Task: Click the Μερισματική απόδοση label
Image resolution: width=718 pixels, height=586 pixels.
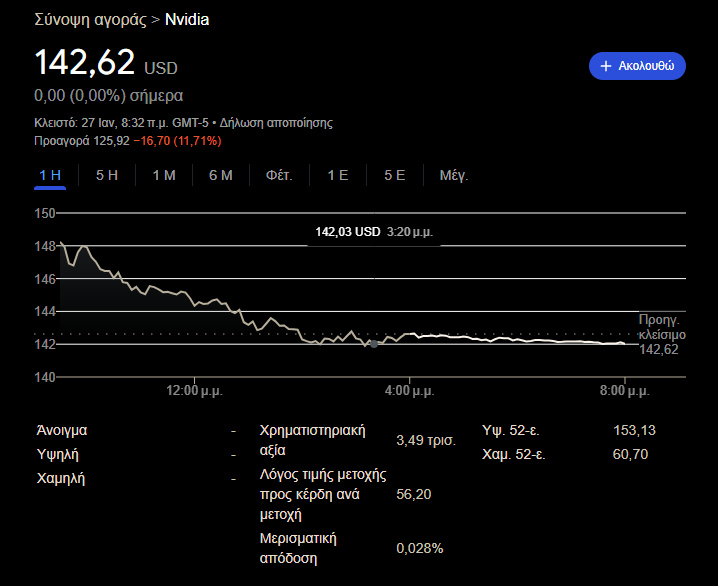Action: 298,548
